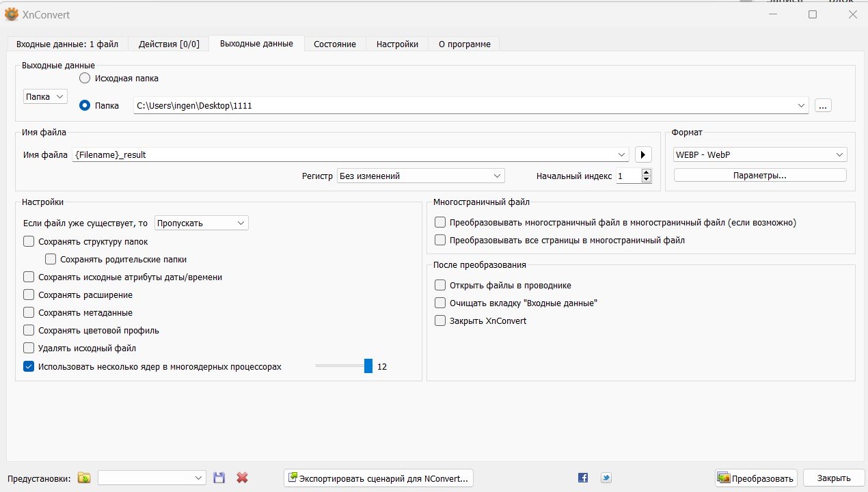Decrease the Начальный индекс value
This screenshot has height=492, width=868.
coord(647,179)
